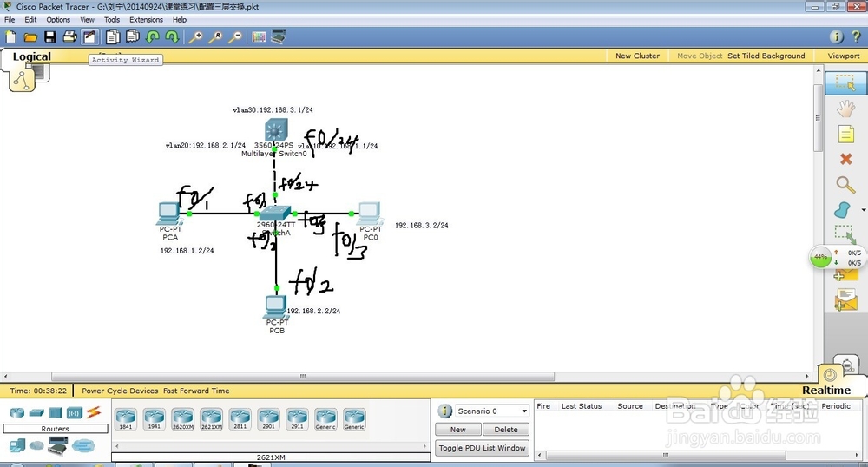Print the workspace with printer icon
The image size is (868, 467).
pos(69,37)
